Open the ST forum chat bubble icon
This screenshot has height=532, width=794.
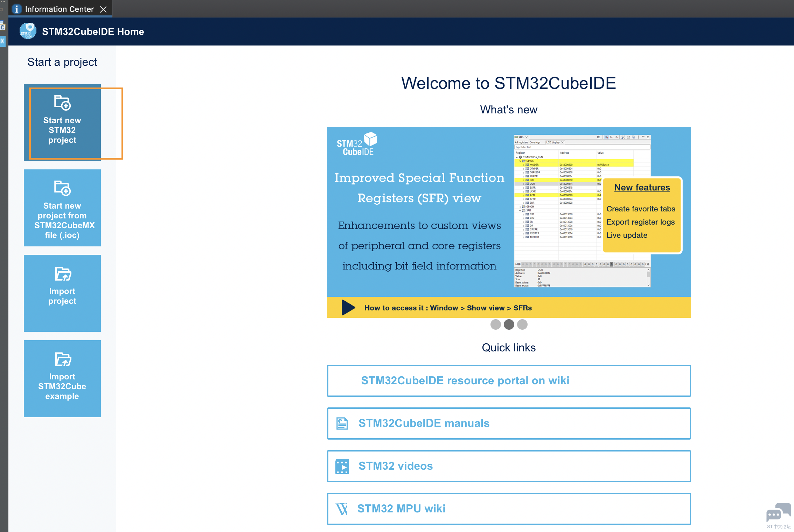click(779, 513)
